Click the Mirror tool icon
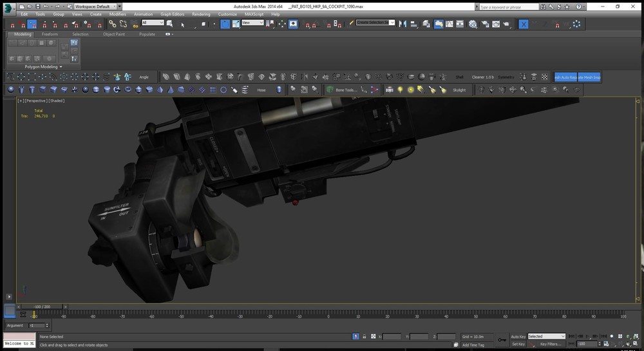This screenshot has width=644, height=351. [402, 24]
